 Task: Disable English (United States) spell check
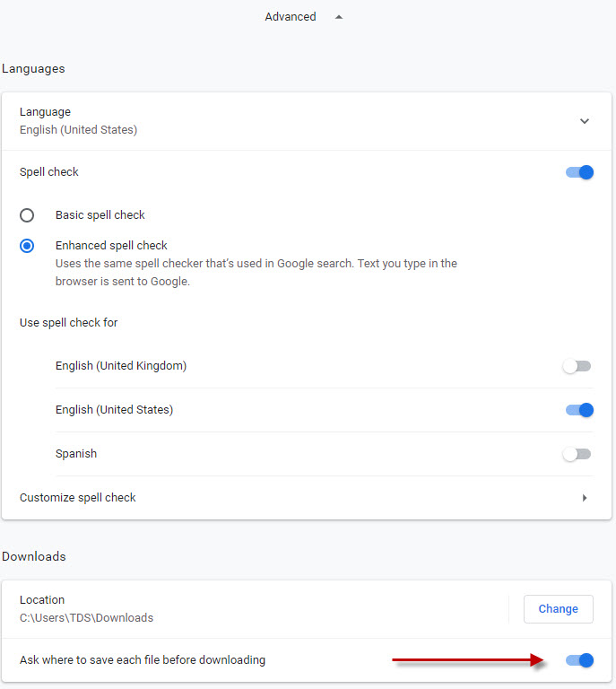coord(579,410)
